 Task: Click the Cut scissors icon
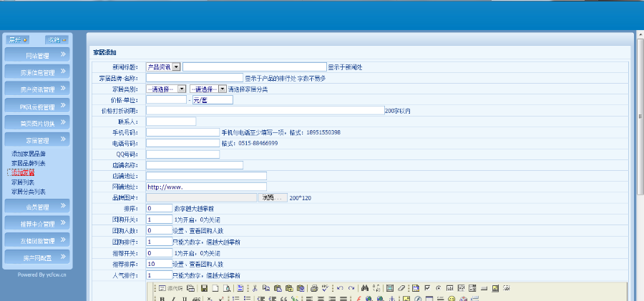(255, 288)
